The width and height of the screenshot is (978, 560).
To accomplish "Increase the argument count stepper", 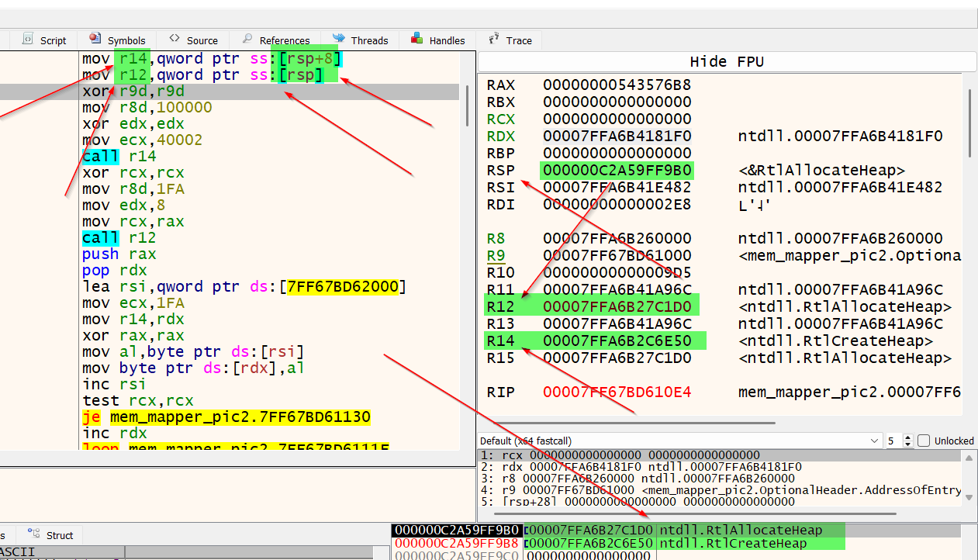I will pyautogui.click(x=908, y=437).
